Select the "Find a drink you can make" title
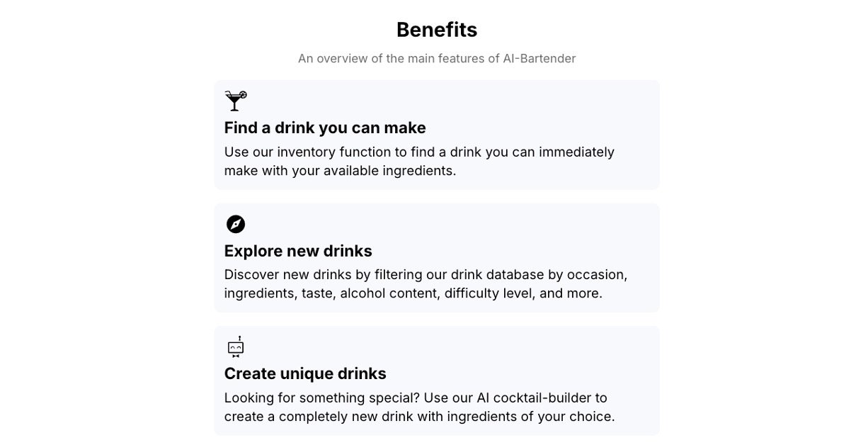The height and width of the screenshot is (445, 868). 325,128
